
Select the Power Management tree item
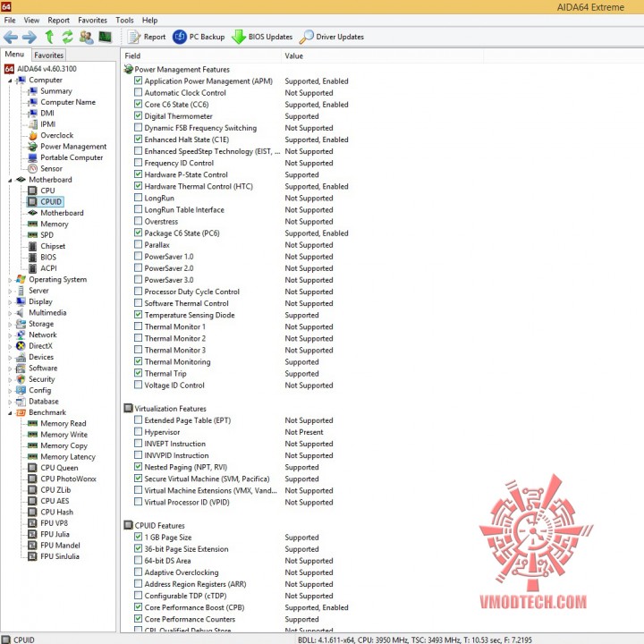[x=67, y=146]
